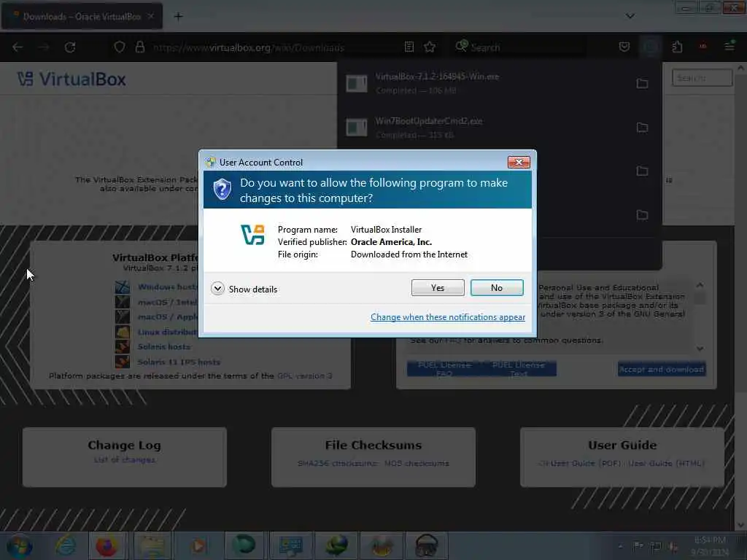The image size is (747, 560).
Task: Open List of changes link under Change Log
Action: [124, 459]
